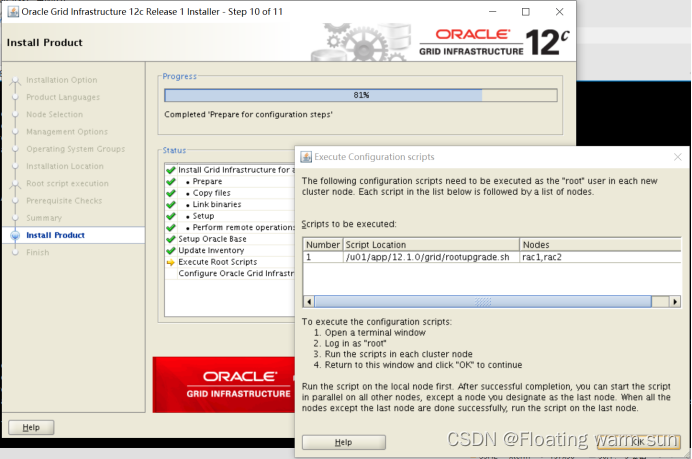Select the rac1,rac2 nodes cell
Screen dimensions: 692x459
[x=600, y=257]
